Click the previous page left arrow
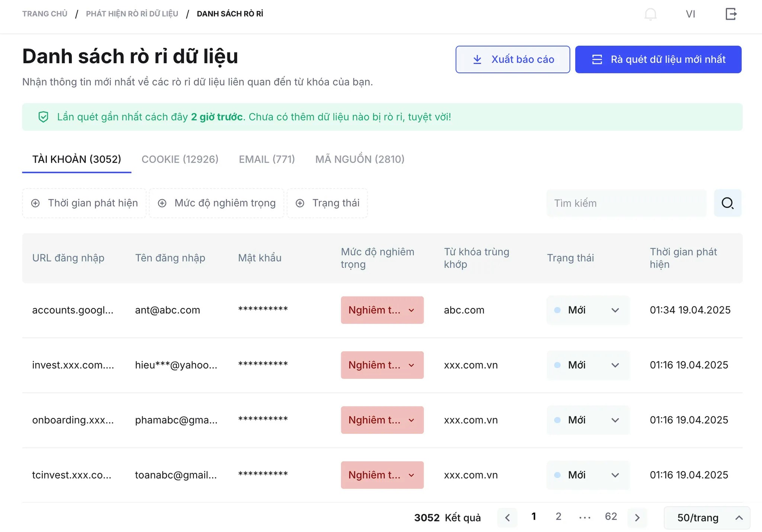The height and width of the screenshot is (532, 762). (x=507, y=517)
